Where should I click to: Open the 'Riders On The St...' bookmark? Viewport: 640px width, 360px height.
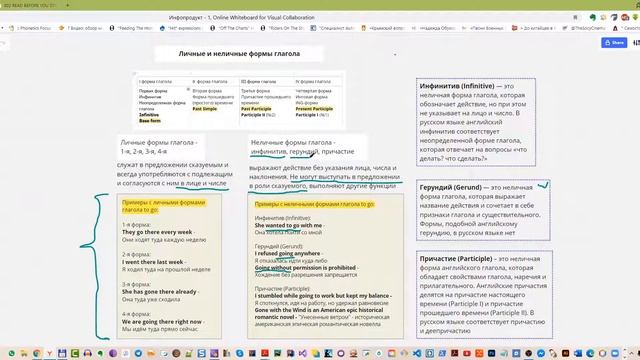click(282, 28)
